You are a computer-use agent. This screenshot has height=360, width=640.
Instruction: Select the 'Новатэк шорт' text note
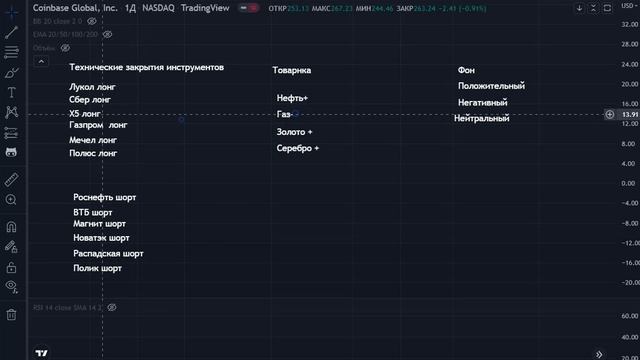pos(101,238)
